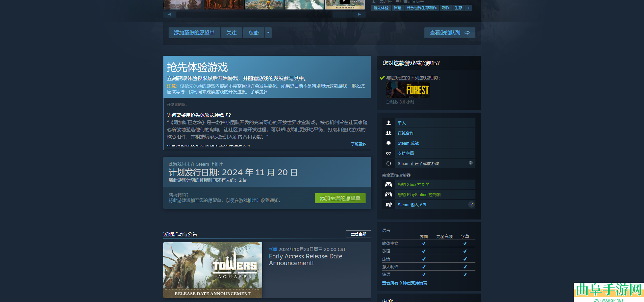Click question mark beside Steam 正在了解该游戏
Screen dimensions: 644x302
471,163
